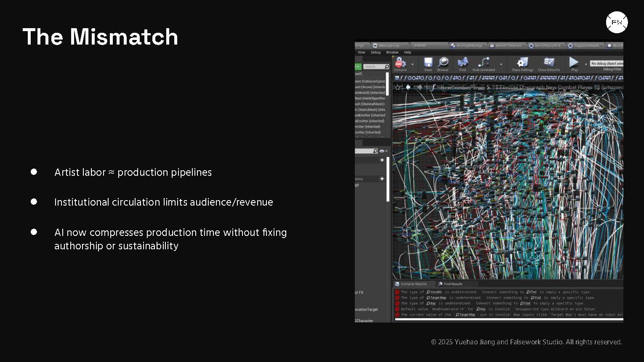
Task: Switch to the Compiler Results tab
Action: coord(413,284)
